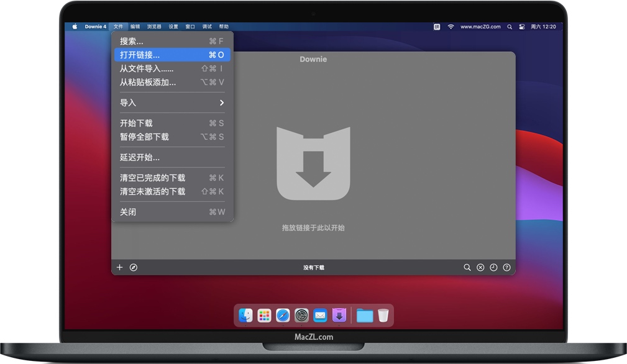
Task: Open the 窗口 menu
Action: click(x=190, y=26)
